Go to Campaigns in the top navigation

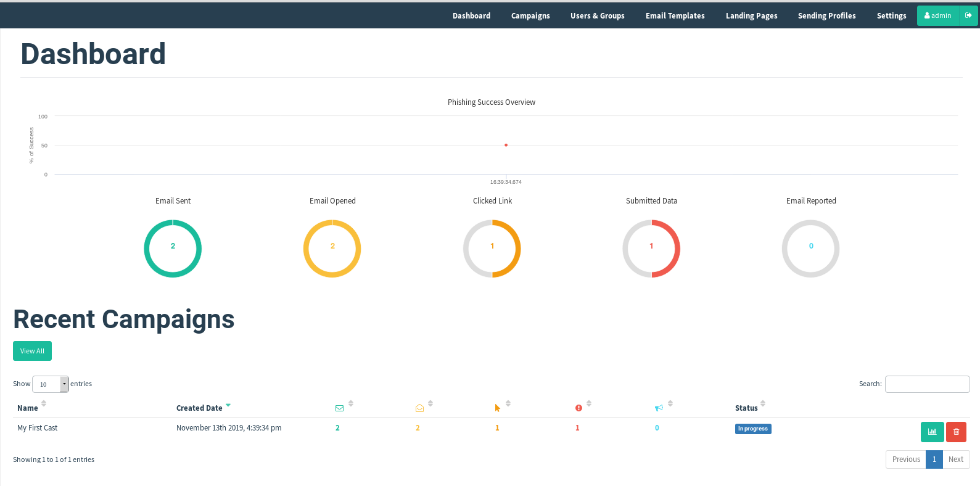coord(530,16)
